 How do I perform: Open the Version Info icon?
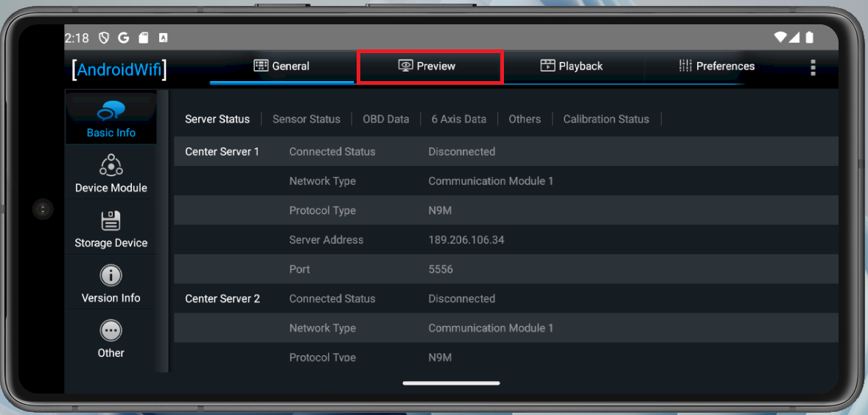[x=111, y=276]
